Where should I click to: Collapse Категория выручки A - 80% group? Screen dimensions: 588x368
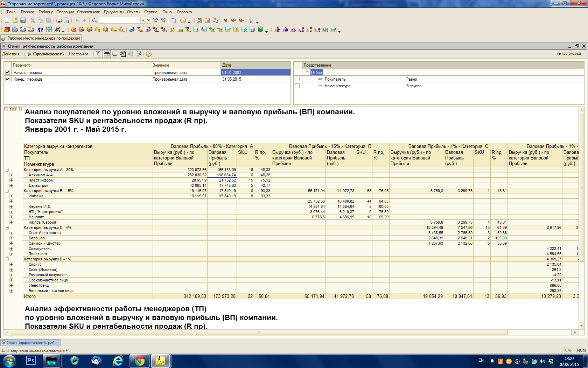click(7, 170)
